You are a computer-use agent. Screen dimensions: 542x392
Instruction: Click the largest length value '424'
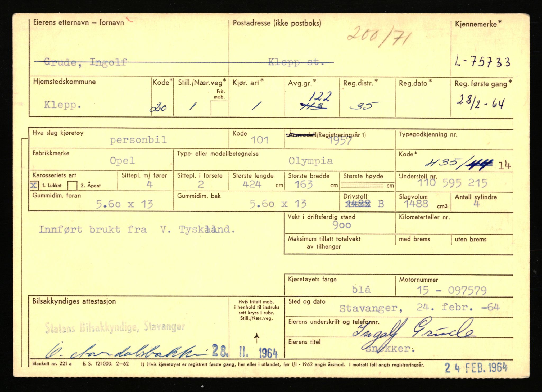(x=252, y=184)
